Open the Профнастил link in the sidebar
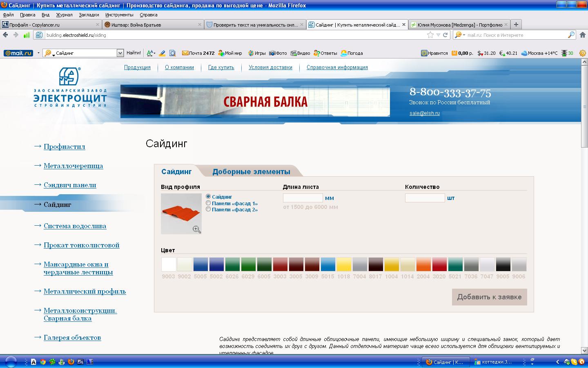Viewport: 588px width, 368px height. (x=65, y=147)
